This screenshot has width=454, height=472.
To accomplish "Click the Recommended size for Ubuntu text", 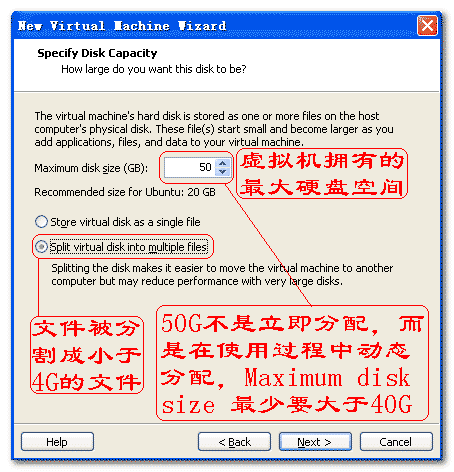I will [125, 192].
